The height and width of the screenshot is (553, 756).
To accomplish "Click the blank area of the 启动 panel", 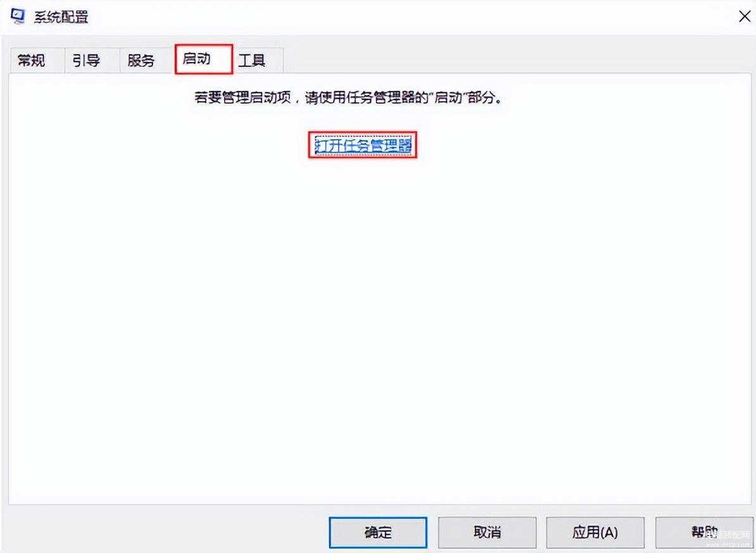I will coord(381,328).
